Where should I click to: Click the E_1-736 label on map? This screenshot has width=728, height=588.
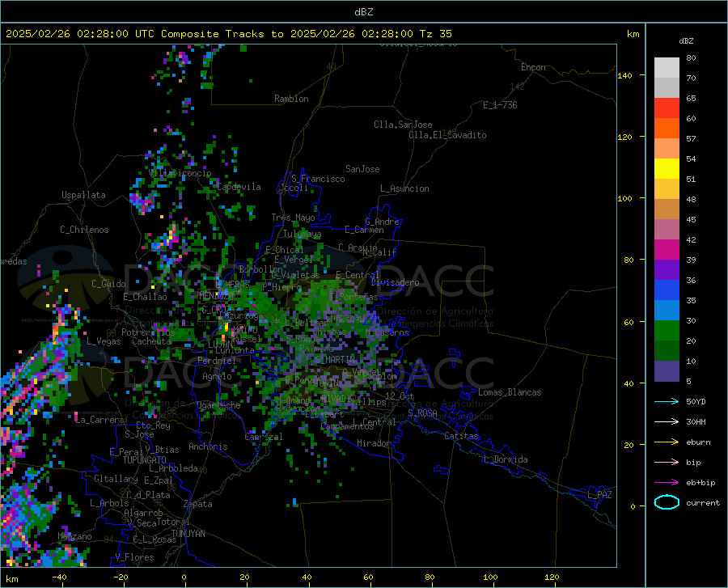(500, 105)
